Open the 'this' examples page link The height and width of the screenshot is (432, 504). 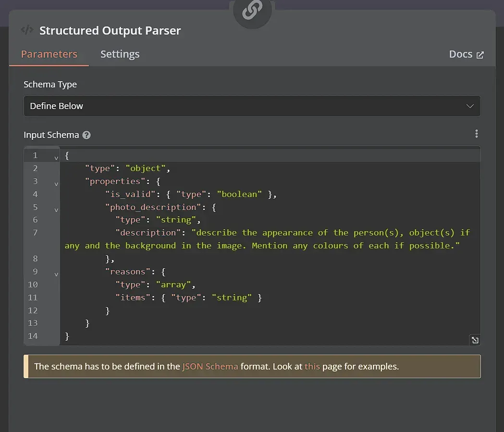coord(312,367)
